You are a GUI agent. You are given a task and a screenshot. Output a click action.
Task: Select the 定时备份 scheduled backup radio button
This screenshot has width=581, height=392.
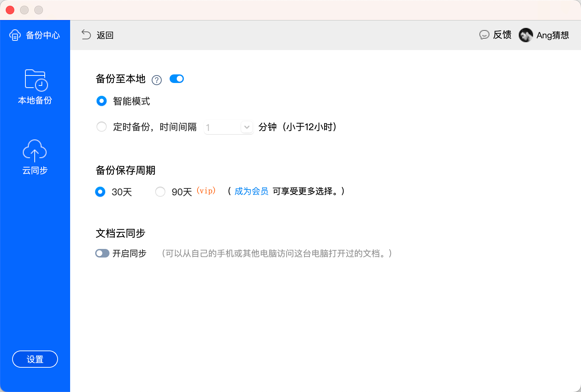click(x=102, y=127)
